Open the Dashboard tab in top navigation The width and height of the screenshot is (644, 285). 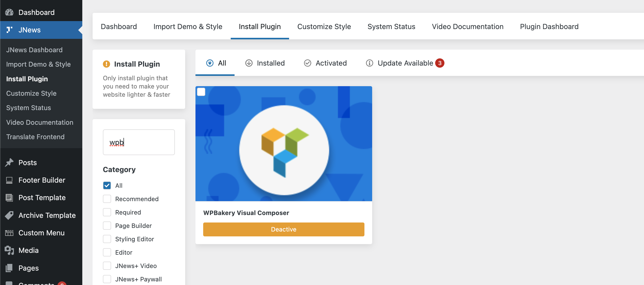click(119, 26)
